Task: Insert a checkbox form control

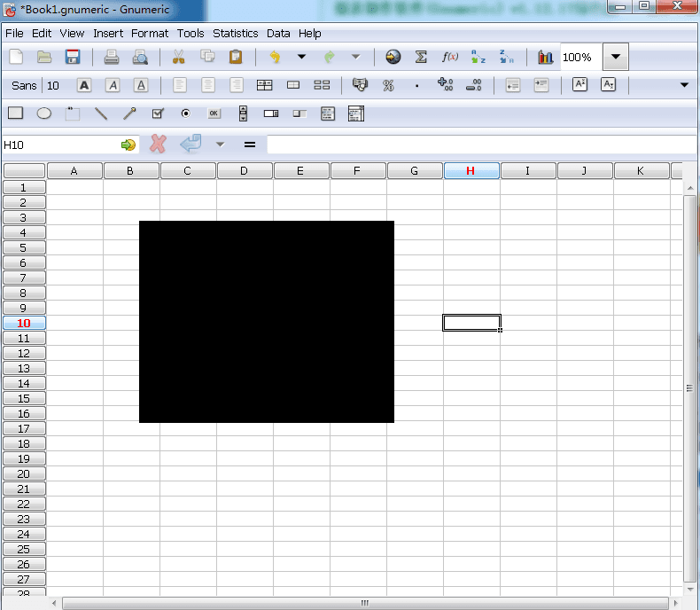Action: (x=158, y=113)
